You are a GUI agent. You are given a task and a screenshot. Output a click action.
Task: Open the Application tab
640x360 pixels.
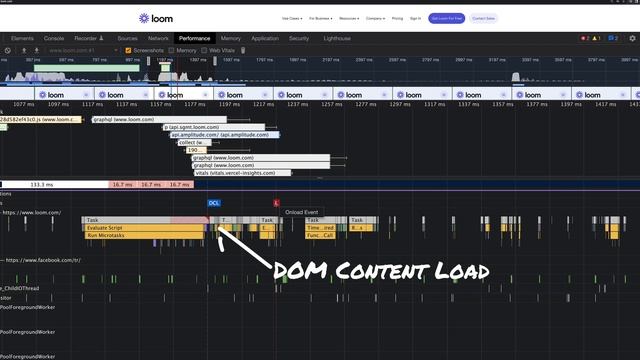click(x=265, y=38)
